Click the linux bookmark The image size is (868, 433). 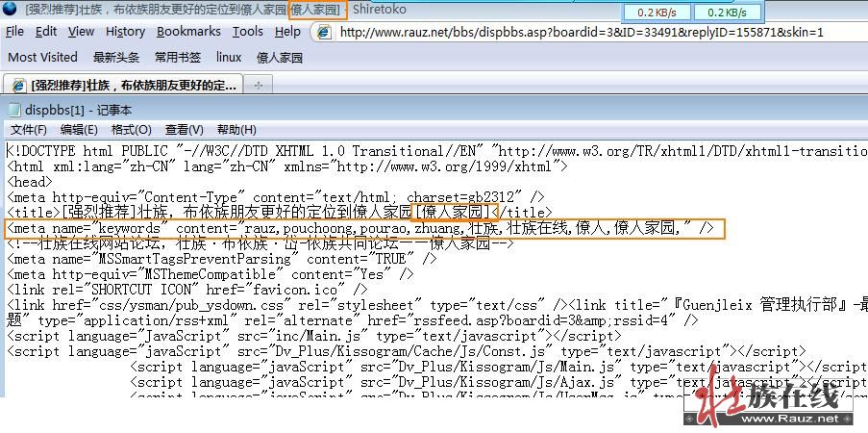229,58
